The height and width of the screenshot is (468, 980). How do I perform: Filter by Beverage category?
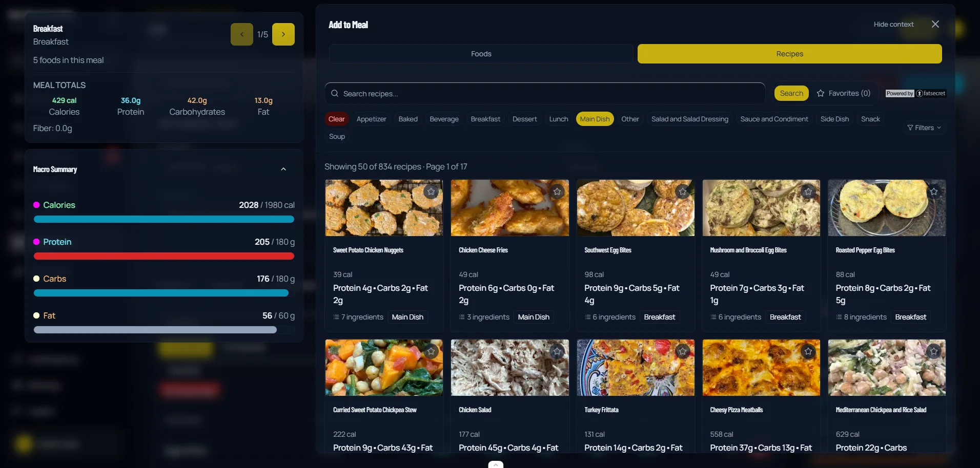tap(444, 119)
